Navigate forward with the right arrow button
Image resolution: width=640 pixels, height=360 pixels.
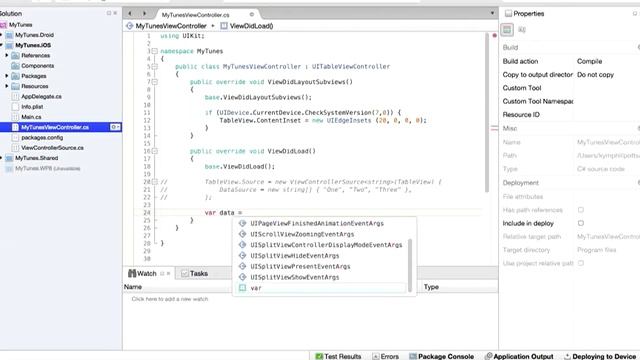[144, 13]
